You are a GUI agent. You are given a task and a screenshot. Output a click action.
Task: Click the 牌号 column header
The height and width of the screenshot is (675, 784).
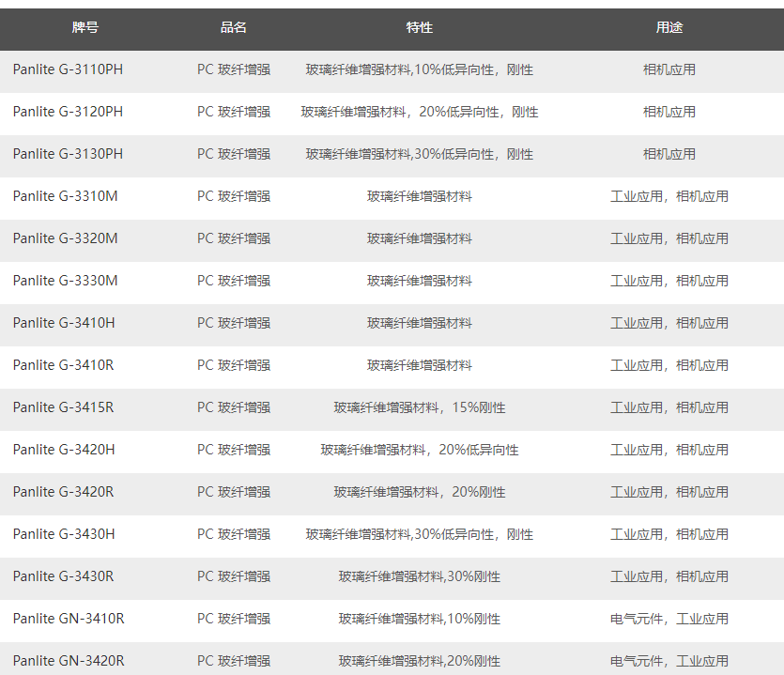click(x=85, y=28)
